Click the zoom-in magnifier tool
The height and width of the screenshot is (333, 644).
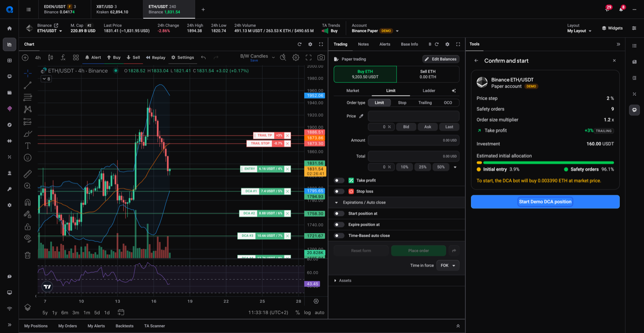pyautogui.click(x=28, y=186)
